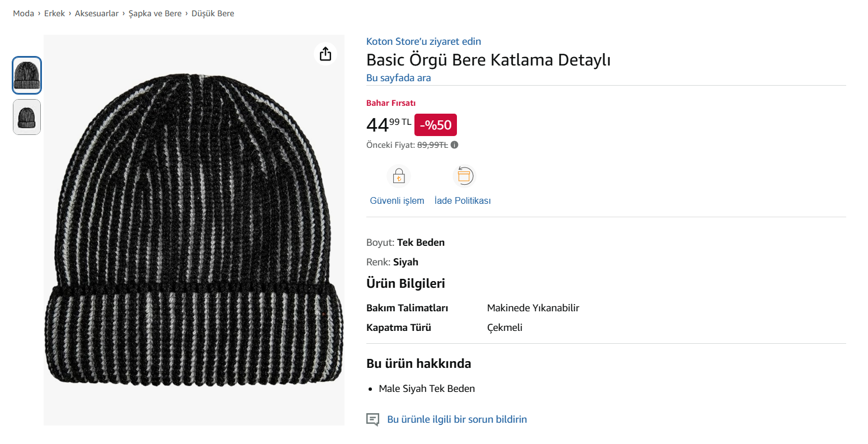Screen dimensions: 868x444
Task: Open the İade Politikası text link
Action: coord(463,200)
